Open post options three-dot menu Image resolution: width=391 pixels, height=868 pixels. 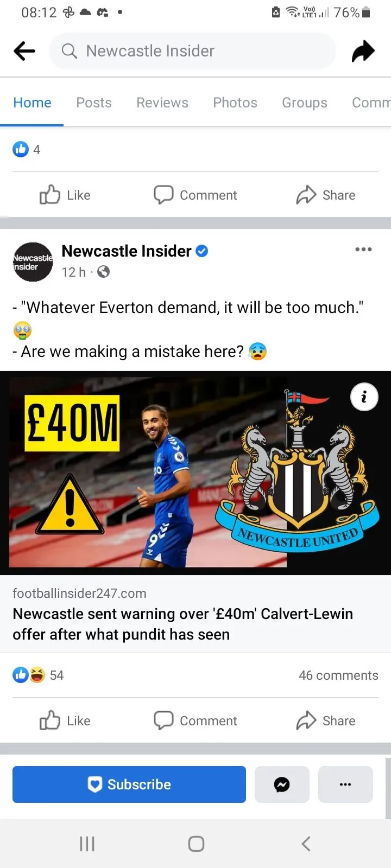363,250
